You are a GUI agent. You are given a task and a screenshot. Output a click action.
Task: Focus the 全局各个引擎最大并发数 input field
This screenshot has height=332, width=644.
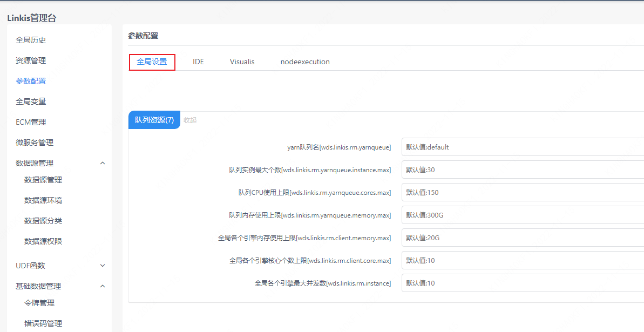pyautogui.click(x=522, y=283)
